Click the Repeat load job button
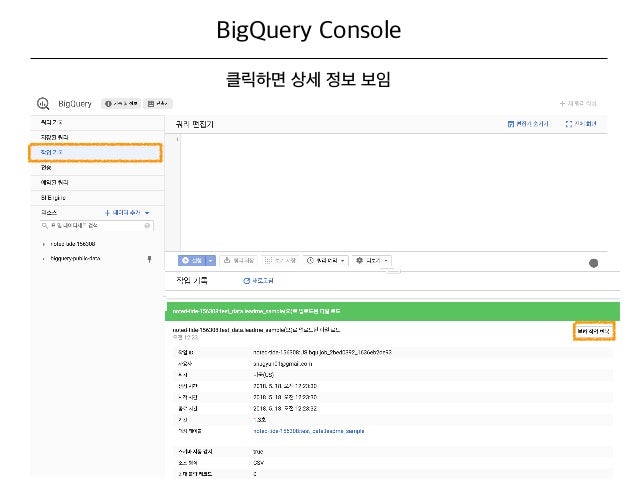Viewport: 638px width, 479px height. pos(594,332)
